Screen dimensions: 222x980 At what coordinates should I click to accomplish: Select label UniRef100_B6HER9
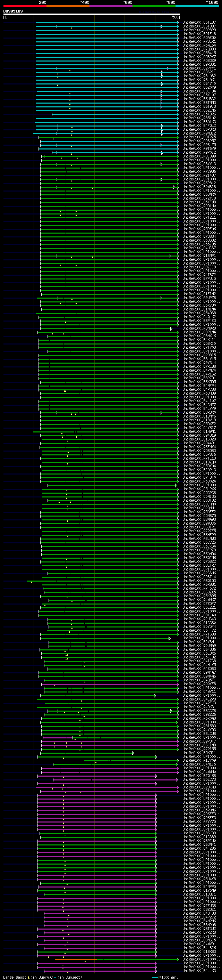(199, 535)
